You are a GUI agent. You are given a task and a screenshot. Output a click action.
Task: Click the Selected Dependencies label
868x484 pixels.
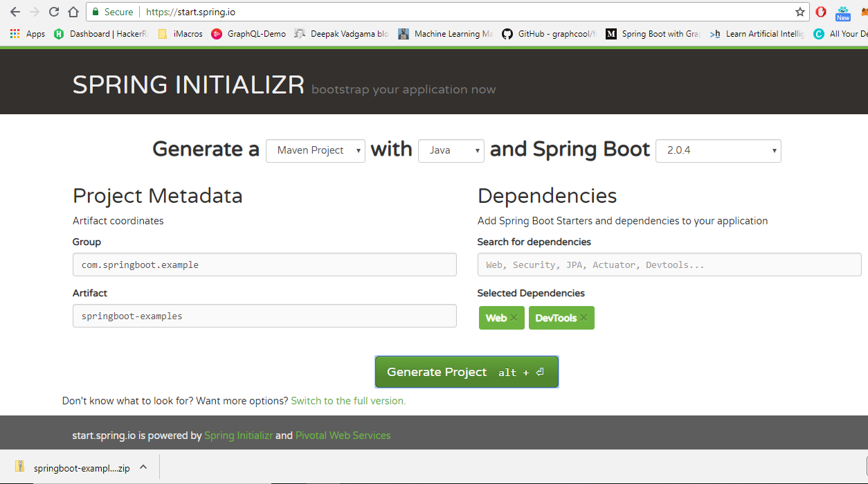(531, 293)
